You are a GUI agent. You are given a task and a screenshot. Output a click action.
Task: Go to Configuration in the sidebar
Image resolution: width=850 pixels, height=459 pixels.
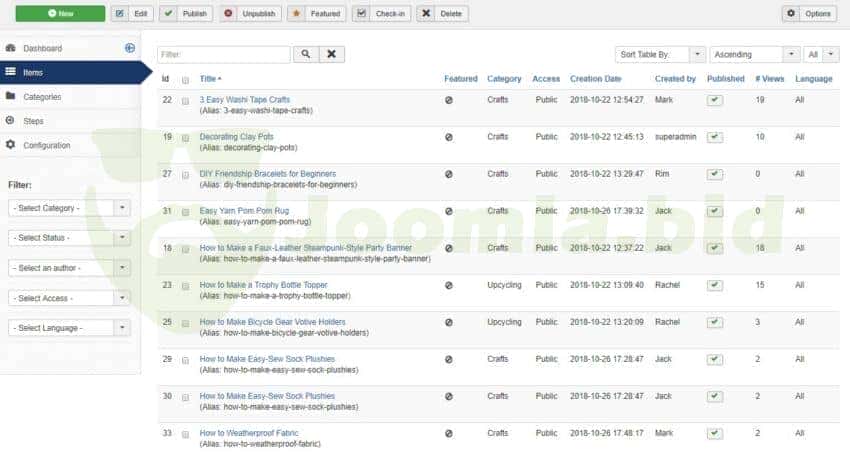(x=46, y=145)
